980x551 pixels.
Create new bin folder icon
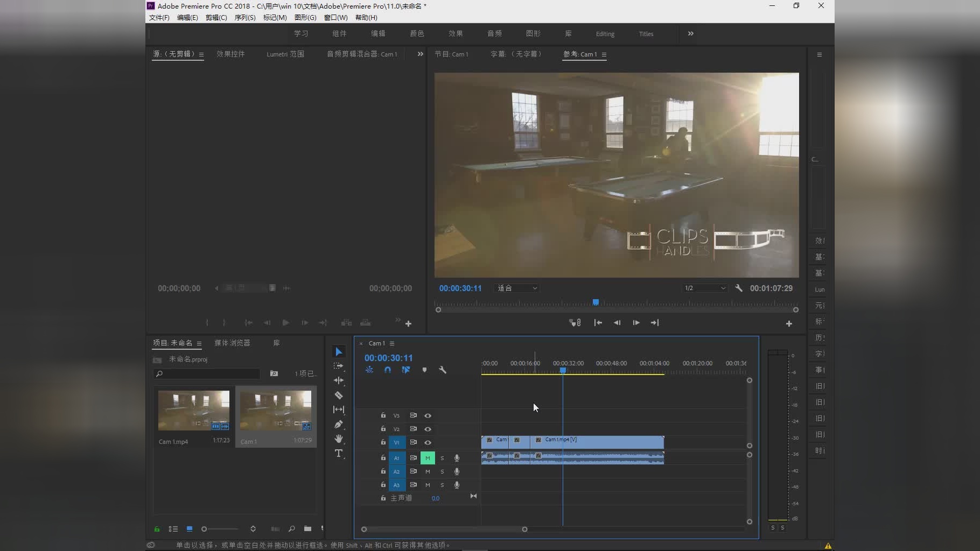(x=307, y=529)
